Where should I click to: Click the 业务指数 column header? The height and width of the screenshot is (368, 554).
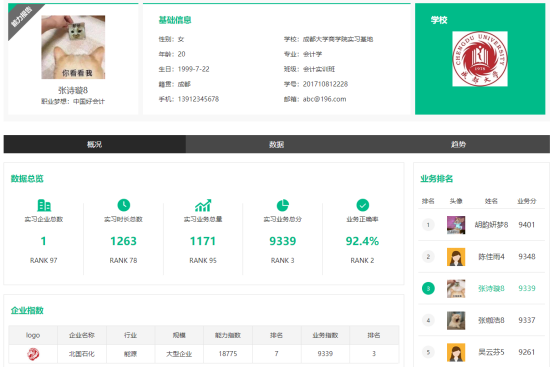[x=325, y=335]
